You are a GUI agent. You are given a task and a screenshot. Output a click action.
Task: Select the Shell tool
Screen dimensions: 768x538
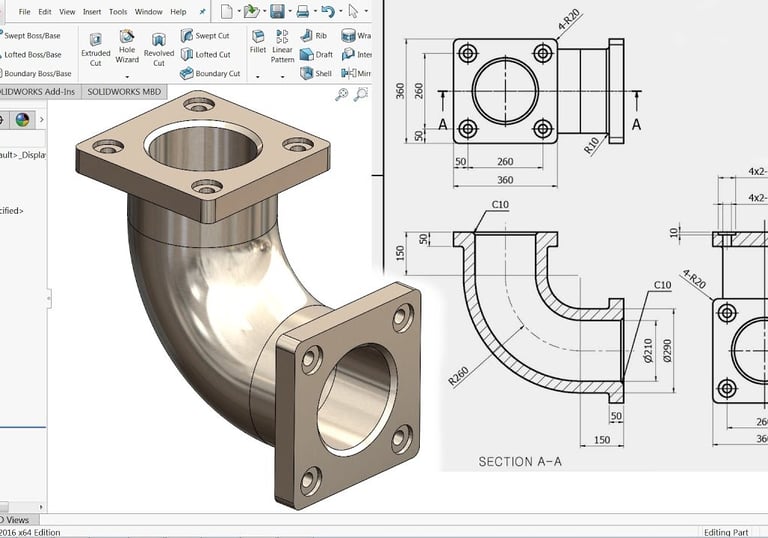tap(316, 73)
